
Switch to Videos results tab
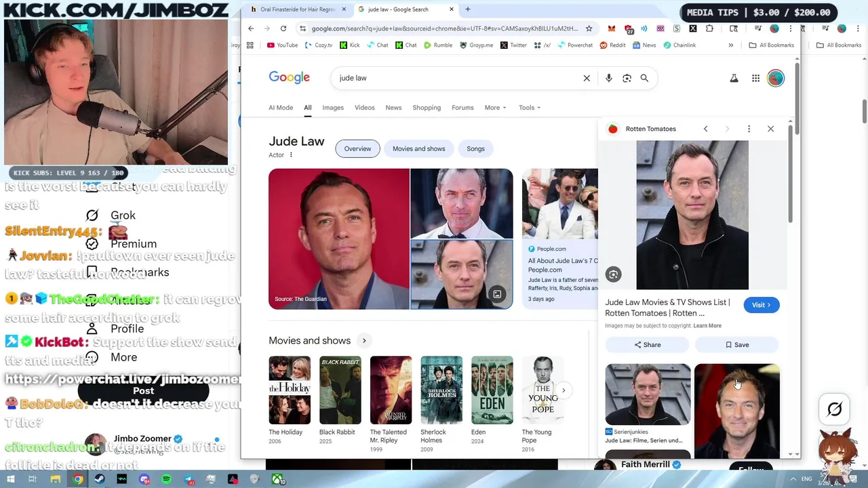[364, 108]
